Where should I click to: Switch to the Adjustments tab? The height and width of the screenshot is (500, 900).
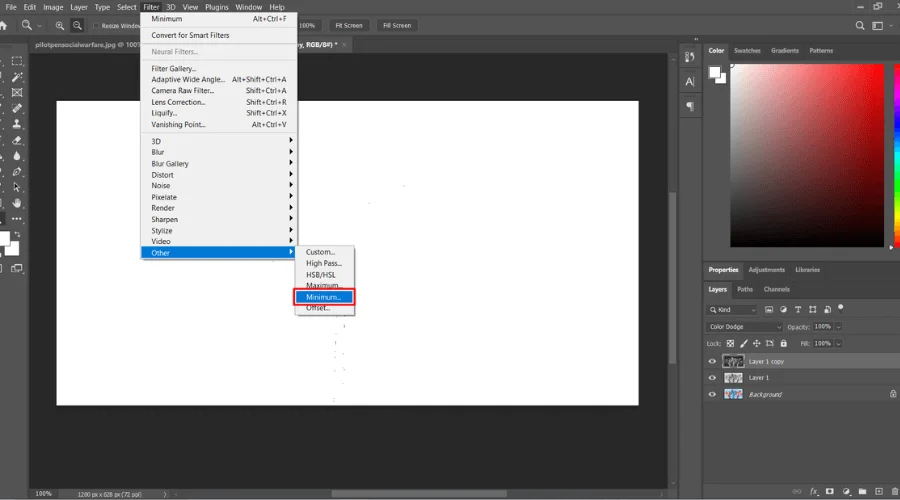766,270
